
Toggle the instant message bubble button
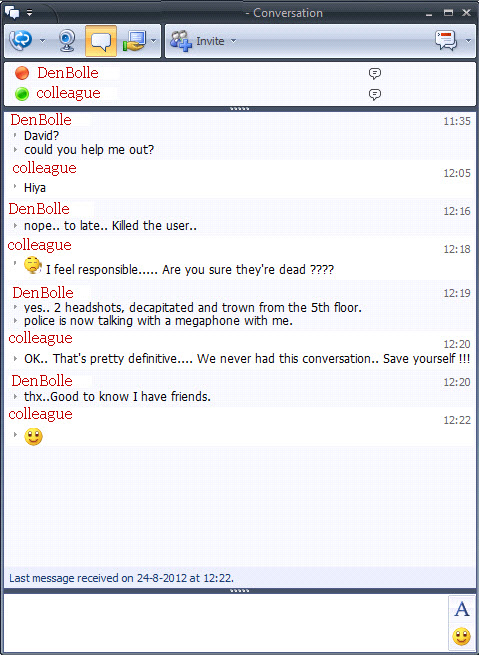[x=101, y=41]
